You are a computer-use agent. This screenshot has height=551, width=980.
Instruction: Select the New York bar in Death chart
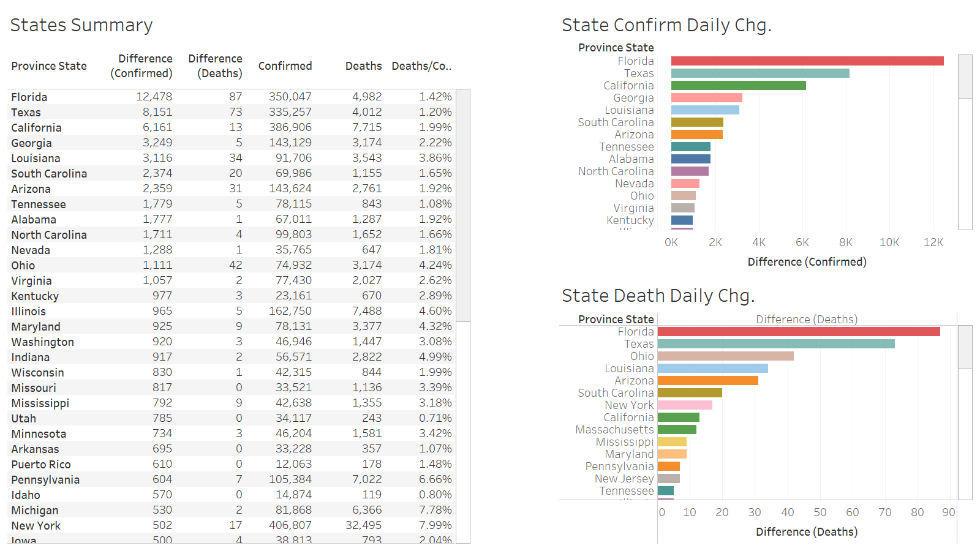(685, 405)
